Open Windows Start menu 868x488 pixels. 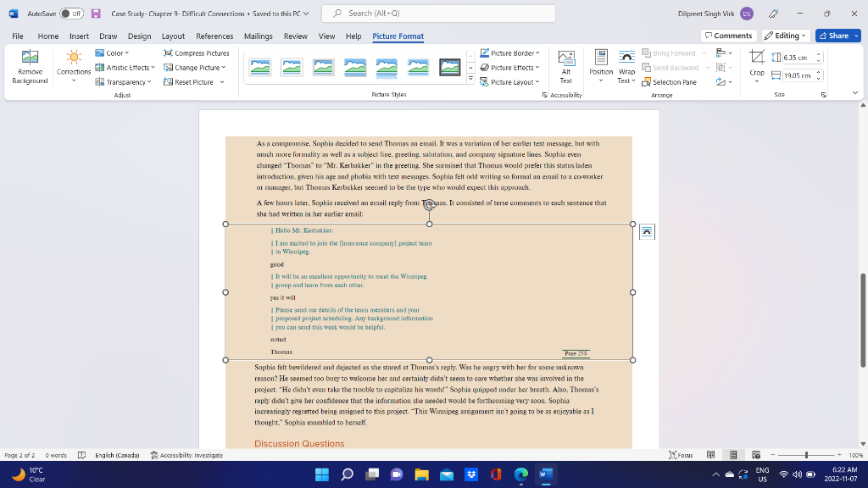pos(321,474)
